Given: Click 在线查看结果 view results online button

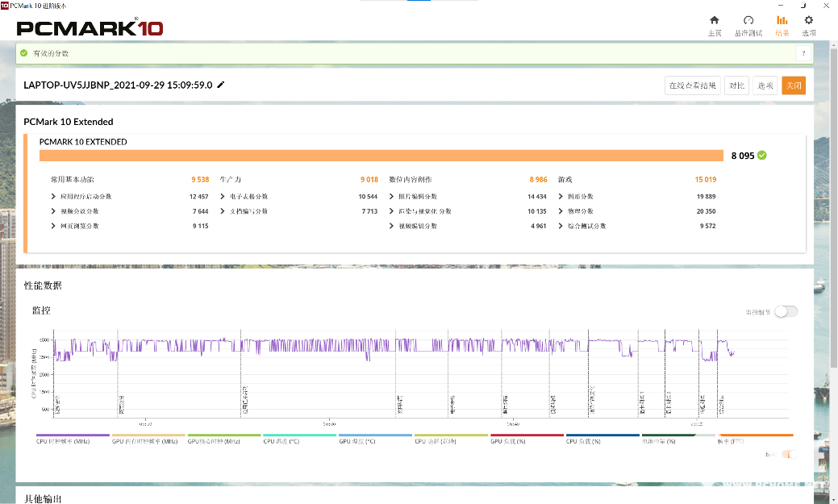Looking at the screenshot, I should 693,85.
